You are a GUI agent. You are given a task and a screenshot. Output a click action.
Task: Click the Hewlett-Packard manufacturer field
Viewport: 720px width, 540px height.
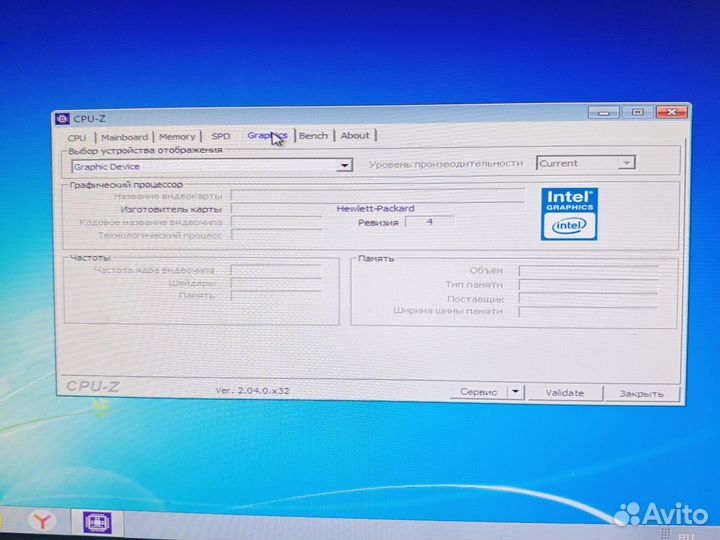[377, 208]
